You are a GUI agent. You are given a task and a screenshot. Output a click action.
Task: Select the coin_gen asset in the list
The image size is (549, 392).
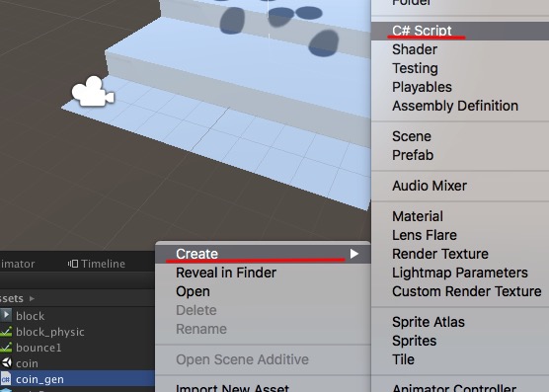coord(77,379)
